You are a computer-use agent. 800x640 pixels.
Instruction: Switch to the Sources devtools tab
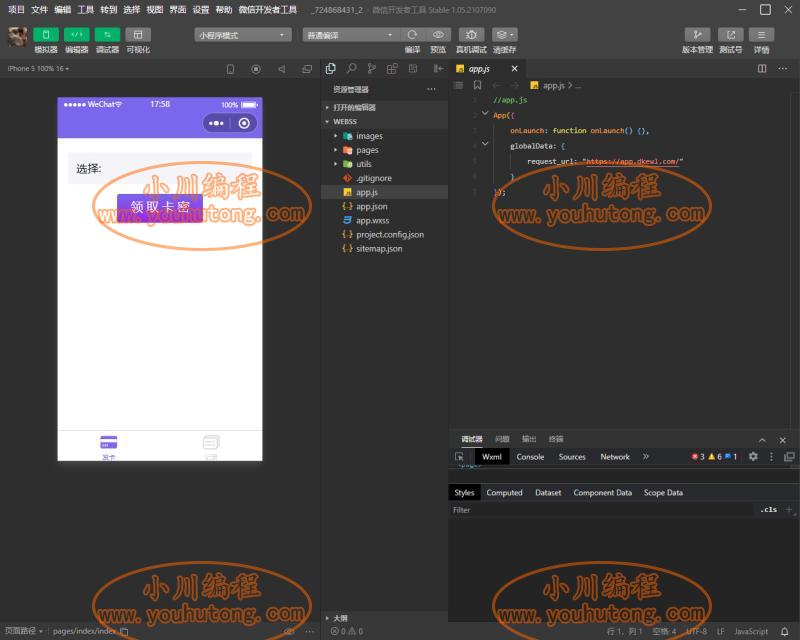pos(572,457)
